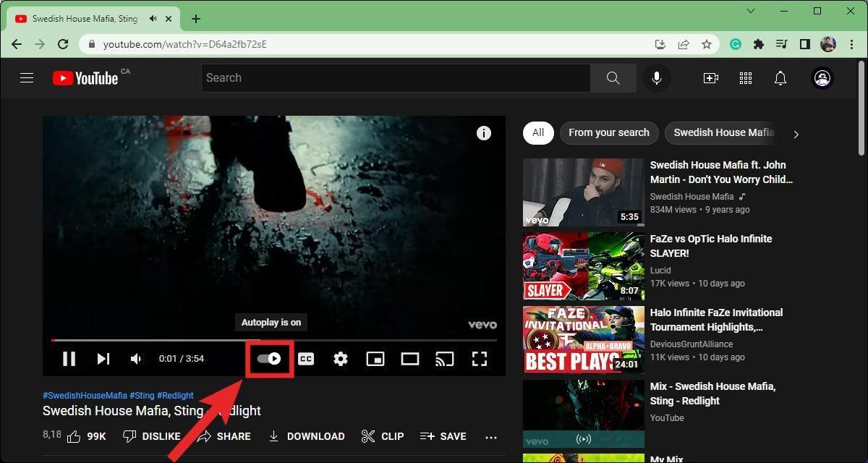Show more filter chips with the right chevron
The height and width of the screenshot is (463, 868).
[x=796, y=134]
